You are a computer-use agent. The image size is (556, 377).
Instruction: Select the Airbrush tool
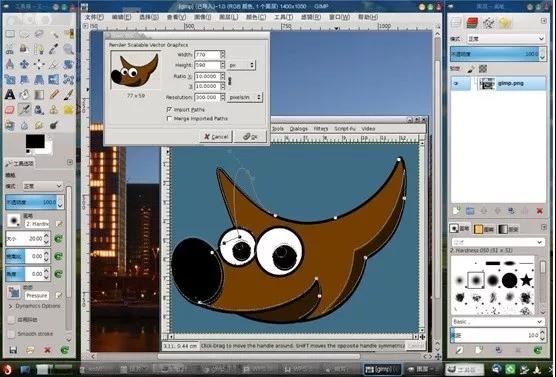(24, 110)
